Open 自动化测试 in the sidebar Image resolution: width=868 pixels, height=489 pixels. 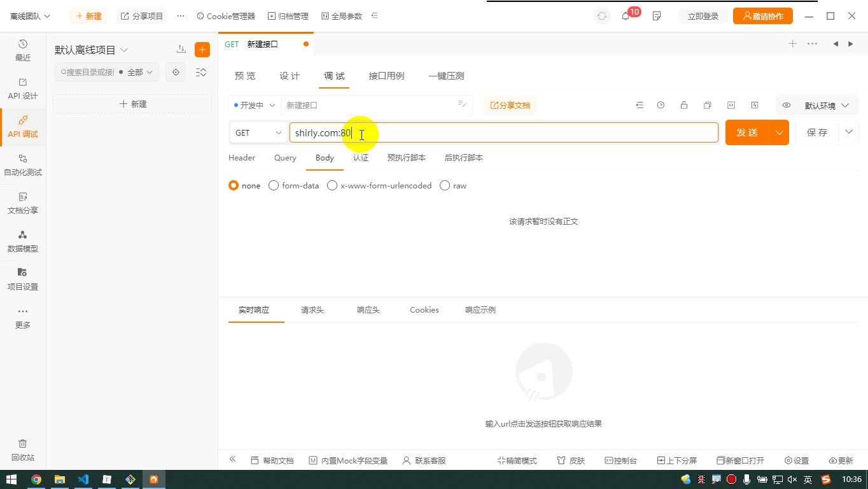coord(23,165)
